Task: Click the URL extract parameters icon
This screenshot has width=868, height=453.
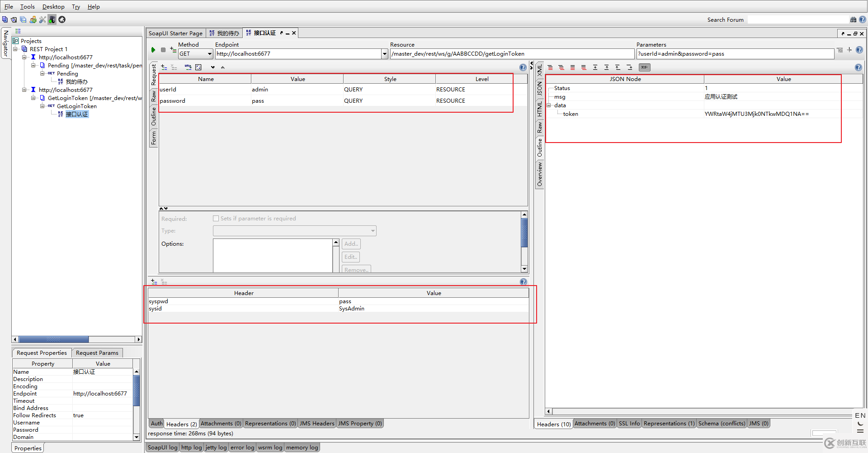Action: [x=188, y=67]
